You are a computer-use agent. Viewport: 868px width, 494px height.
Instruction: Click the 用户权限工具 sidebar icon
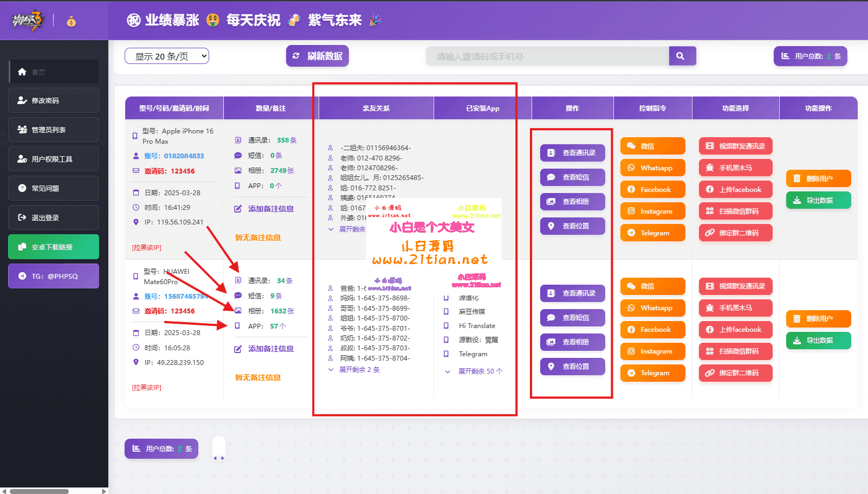point(22,159)
